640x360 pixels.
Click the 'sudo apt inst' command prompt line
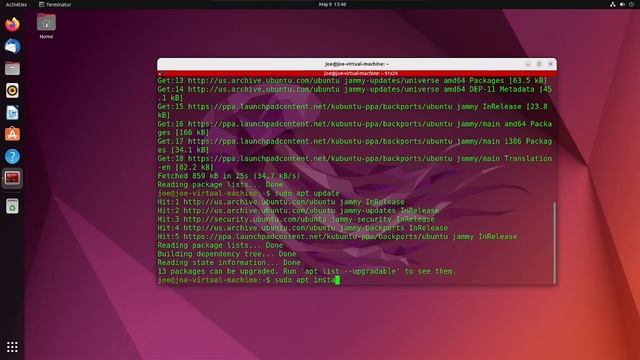(x=249, y=280)
